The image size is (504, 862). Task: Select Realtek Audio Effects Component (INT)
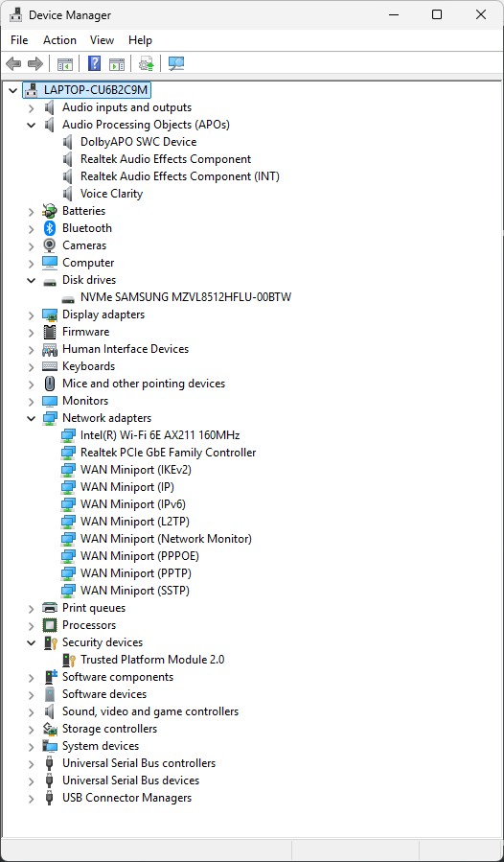(x=180, y=176)
